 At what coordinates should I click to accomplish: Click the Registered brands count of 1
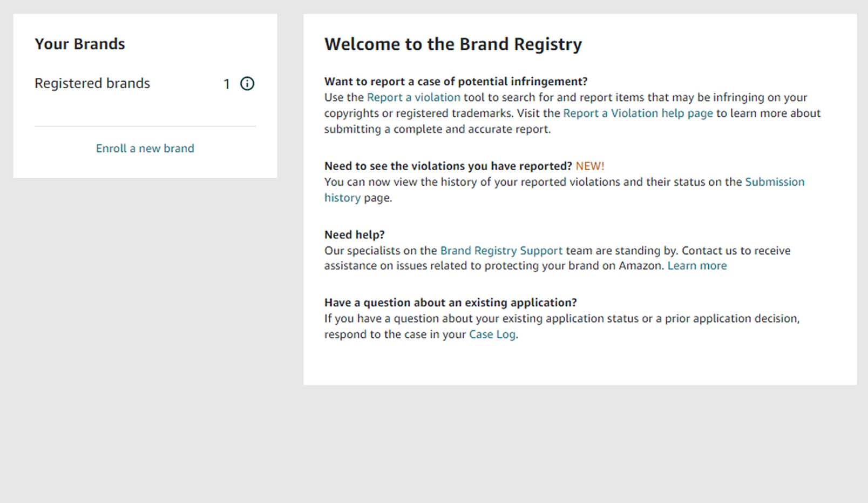pyautogui.click(x=227, y=83)
